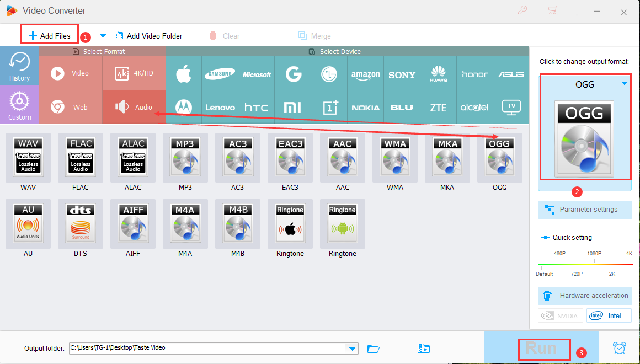Screen dimensions: 640x364
Task: Open the Samsung device list
Action: 220,74
